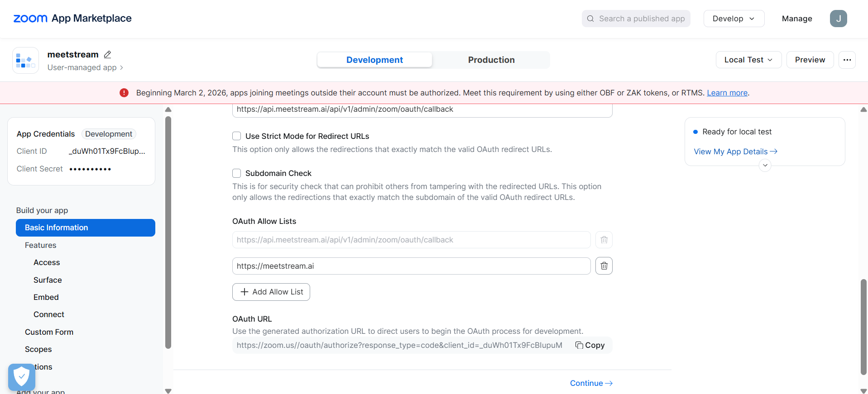Click View My App Details link

point(735,152)
